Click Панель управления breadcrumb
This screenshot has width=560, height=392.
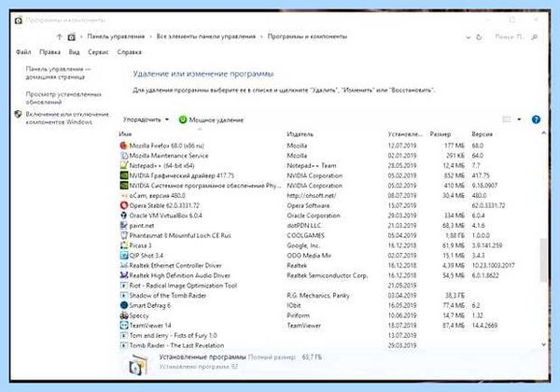116,36
